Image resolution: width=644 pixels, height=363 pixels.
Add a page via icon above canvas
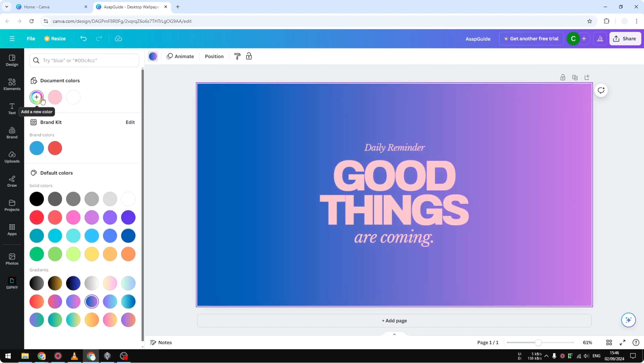[587, 77]
